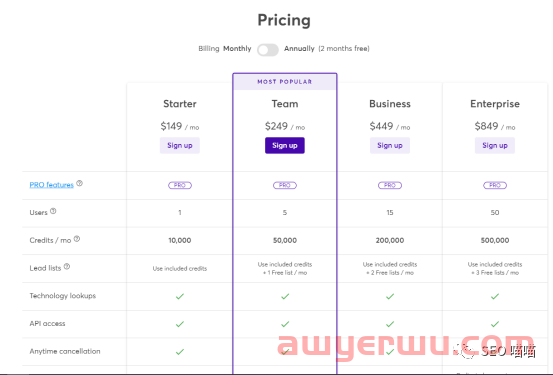
Task: Select the Annually billing label
Action: 299,49
